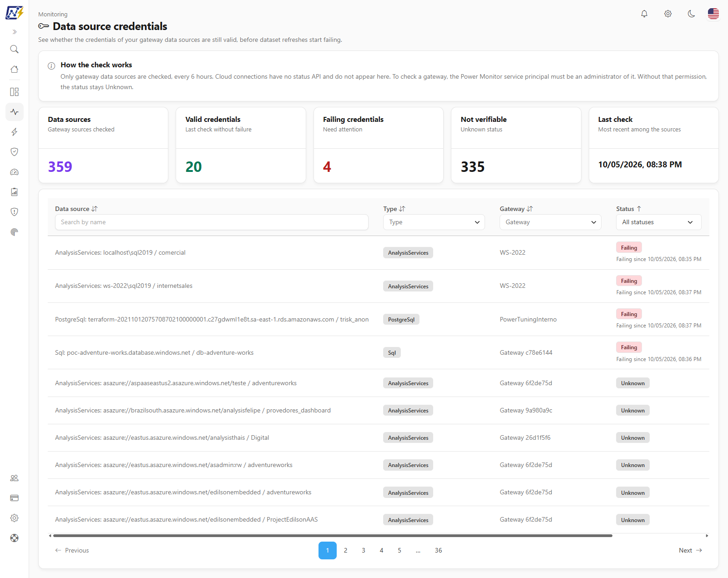Click the info icon beside How the check works

click(51, 65)
